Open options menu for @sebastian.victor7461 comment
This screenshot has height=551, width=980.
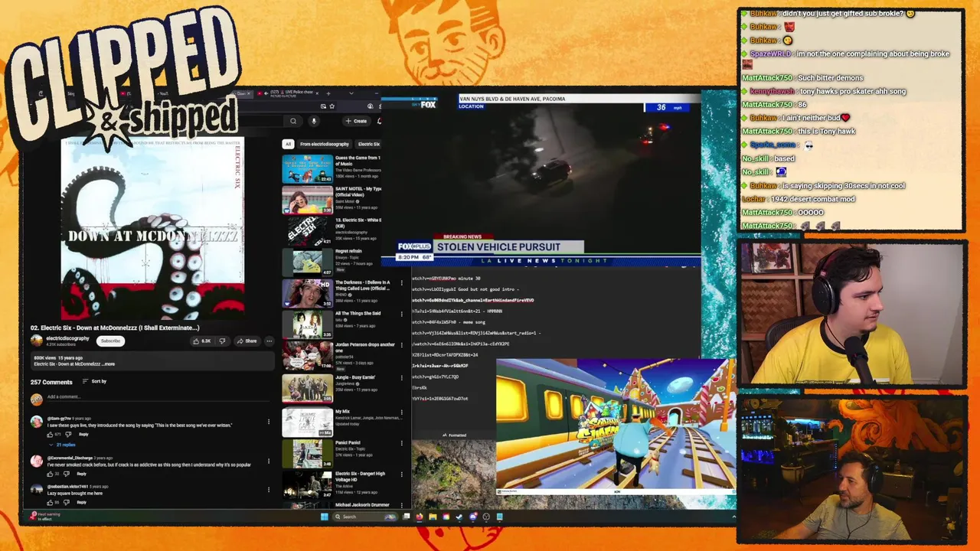click(269, 490)
